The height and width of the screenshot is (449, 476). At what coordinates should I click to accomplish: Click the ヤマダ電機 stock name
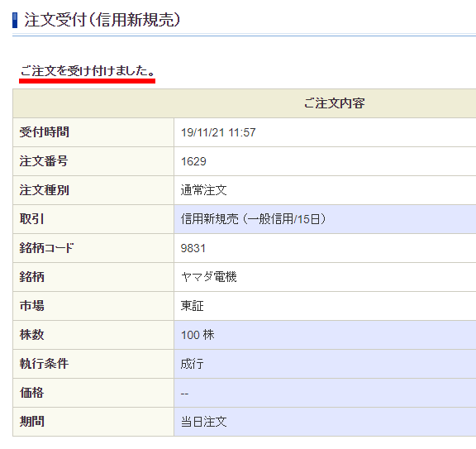(208, 277)
